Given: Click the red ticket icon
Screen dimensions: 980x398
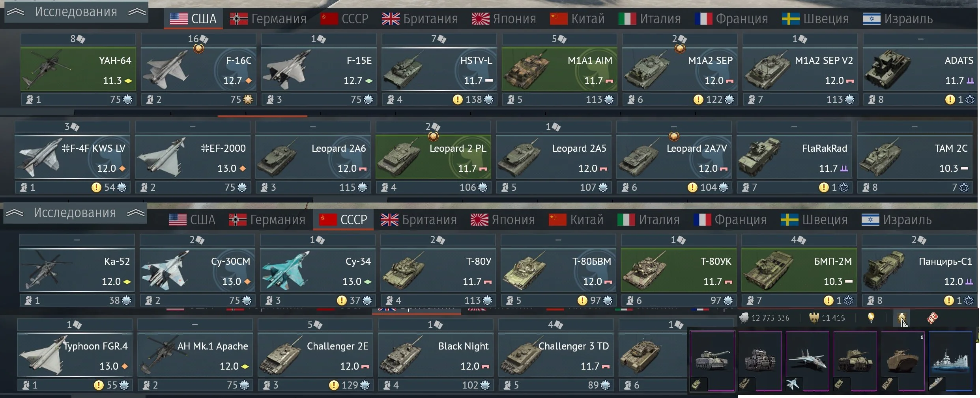Looking at the screenshot, I should click(932, 318).
